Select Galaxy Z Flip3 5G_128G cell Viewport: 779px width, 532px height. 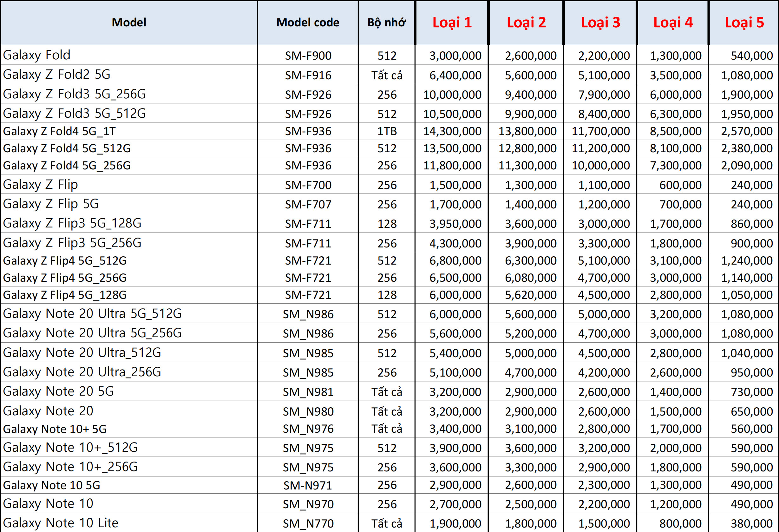point(72,223)
